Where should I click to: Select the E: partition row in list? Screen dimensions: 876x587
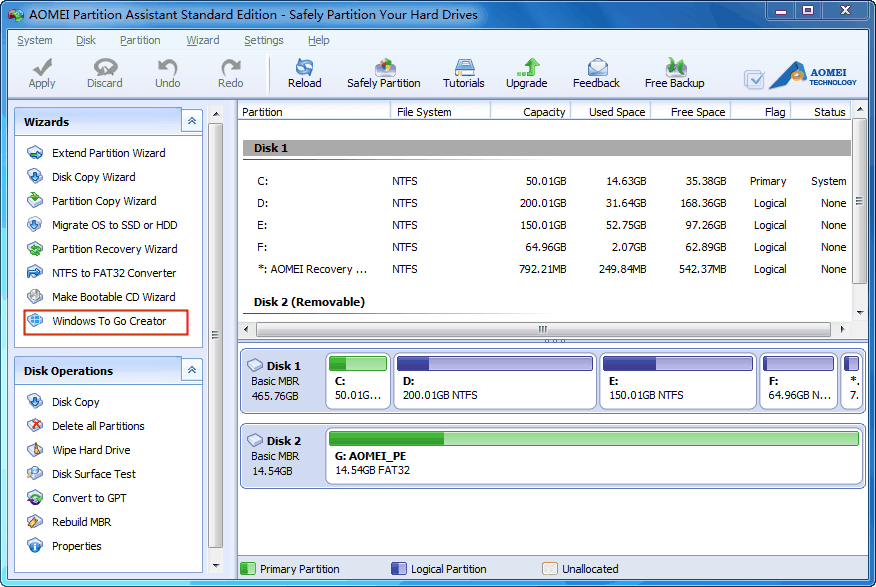point(547,225)
